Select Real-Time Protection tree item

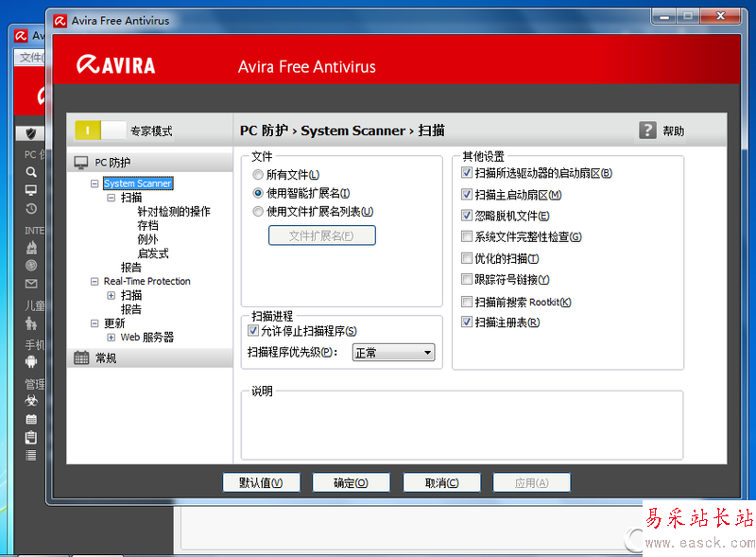(147, 282)
